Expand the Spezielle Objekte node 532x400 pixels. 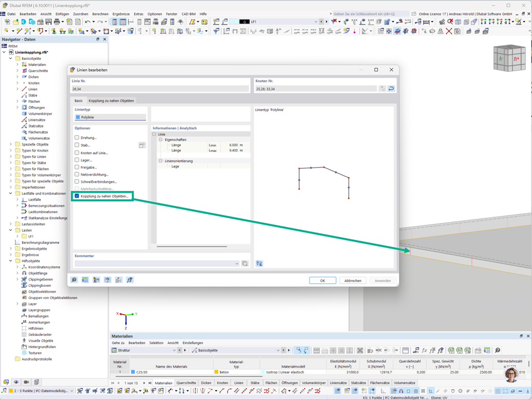click(x=11, y=144)
